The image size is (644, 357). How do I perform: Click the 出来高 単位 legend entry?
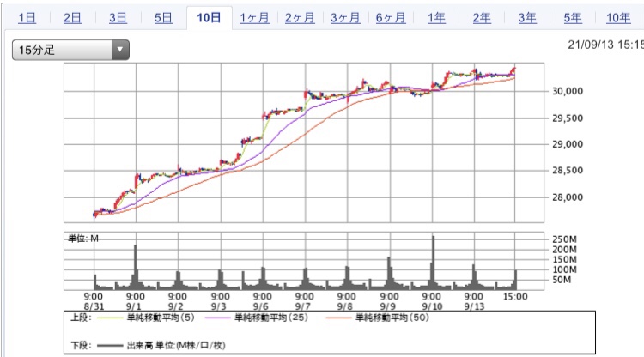pos(161,346)
